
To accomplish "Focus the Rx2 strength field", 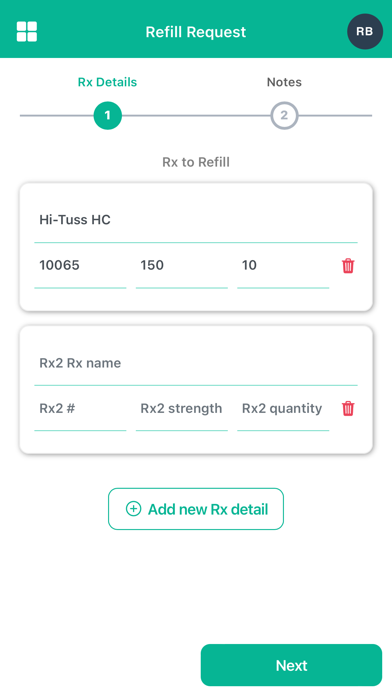I will pyautogui.click(x=182, y=409).
